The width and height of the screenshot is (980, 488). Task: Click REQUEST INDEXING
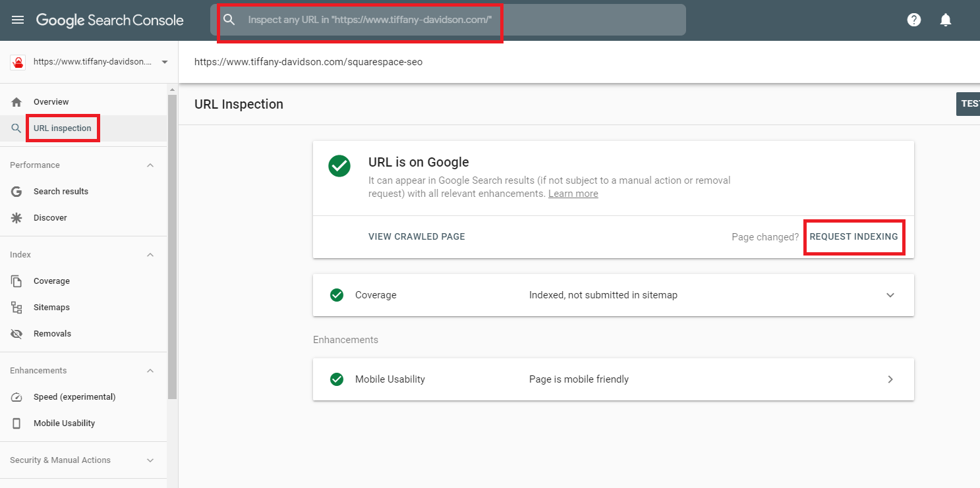[853, 236]
